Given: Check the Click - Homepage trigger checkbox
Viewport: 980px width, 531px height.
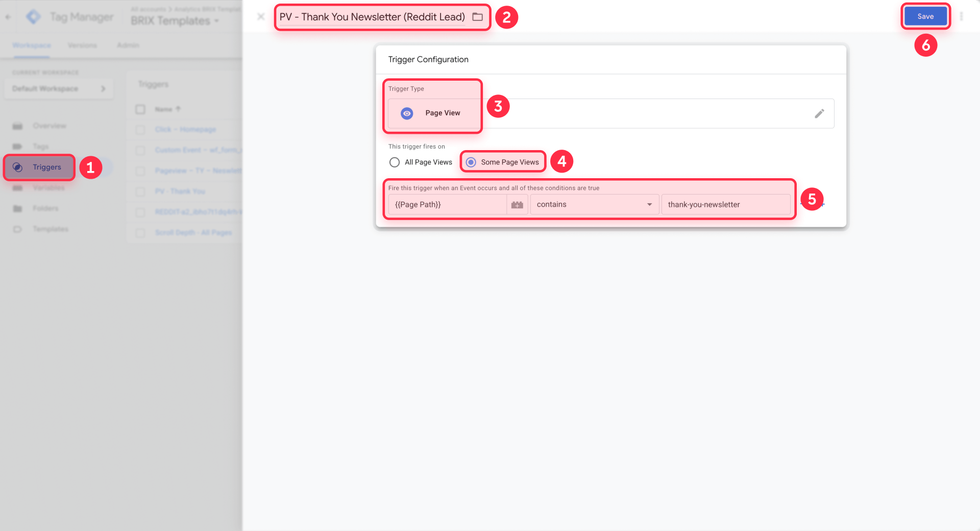Looking at the screenshot, I should tap(140, 130).
